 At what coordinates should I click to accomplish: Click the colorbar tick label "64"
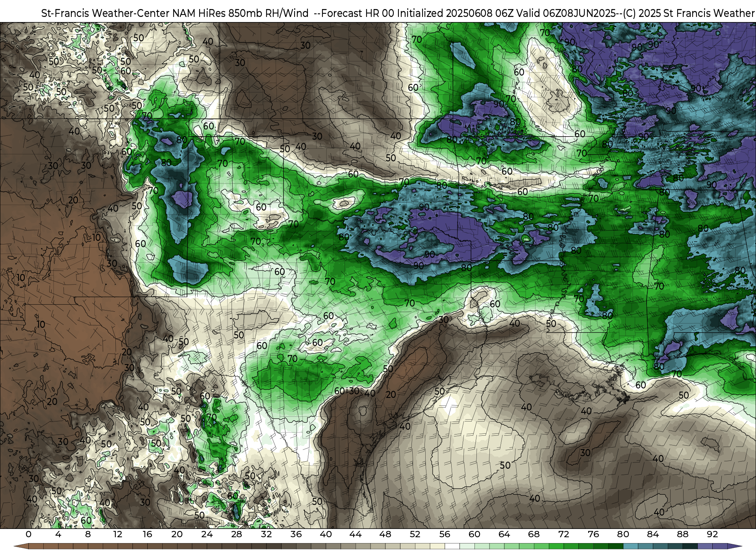pos(504,534)
